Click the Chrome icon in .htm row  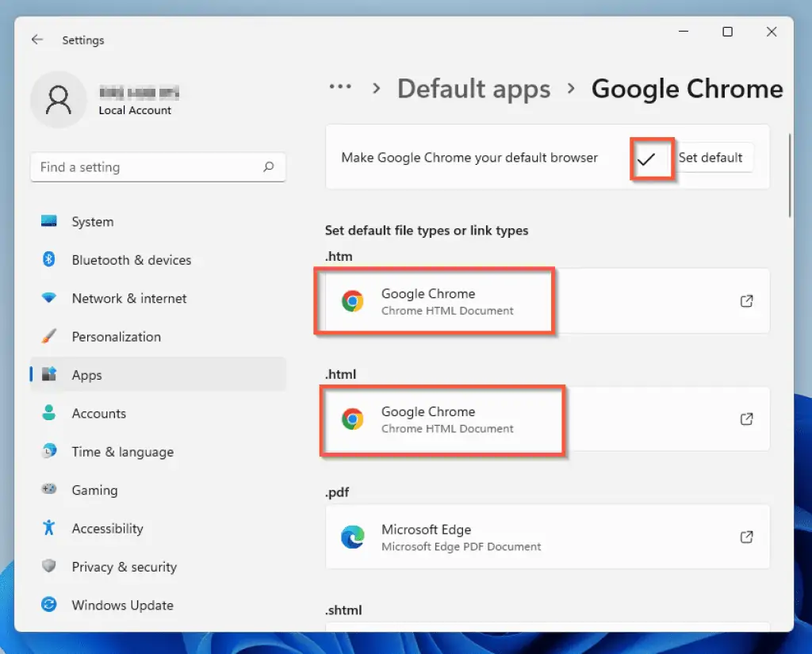click(x=353, y=301)
